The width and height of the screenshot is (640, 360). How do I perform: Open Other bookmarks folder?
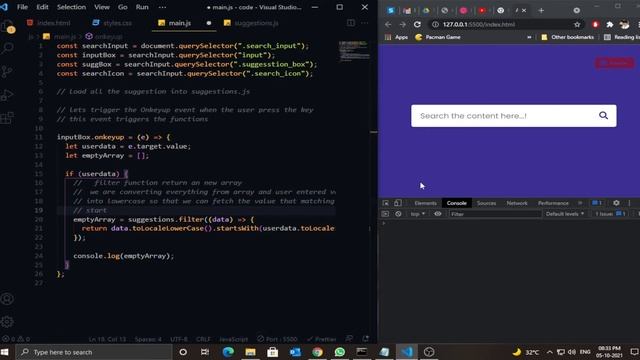pyautogui.click(x=567, y=37)
